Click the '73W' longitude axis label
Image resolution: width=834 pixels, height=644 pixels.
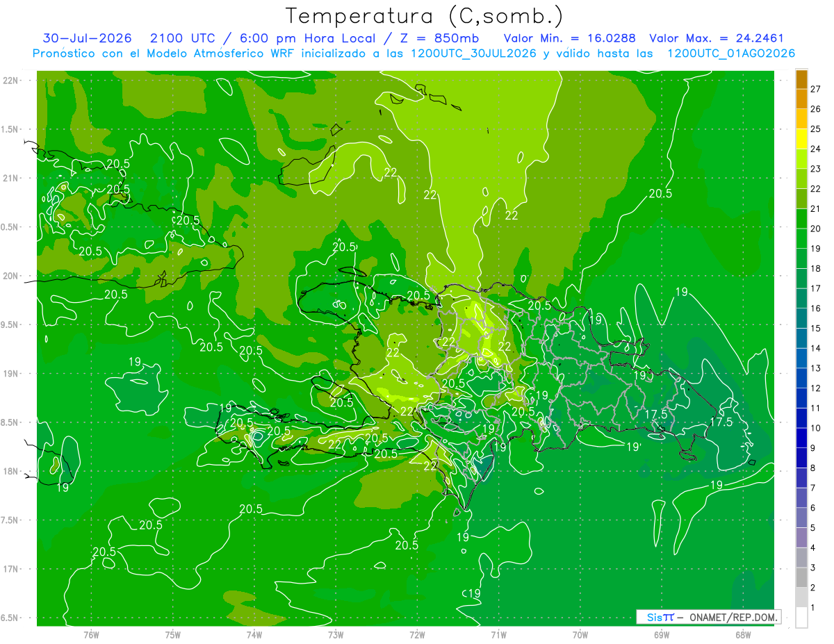tap(336, 634)
